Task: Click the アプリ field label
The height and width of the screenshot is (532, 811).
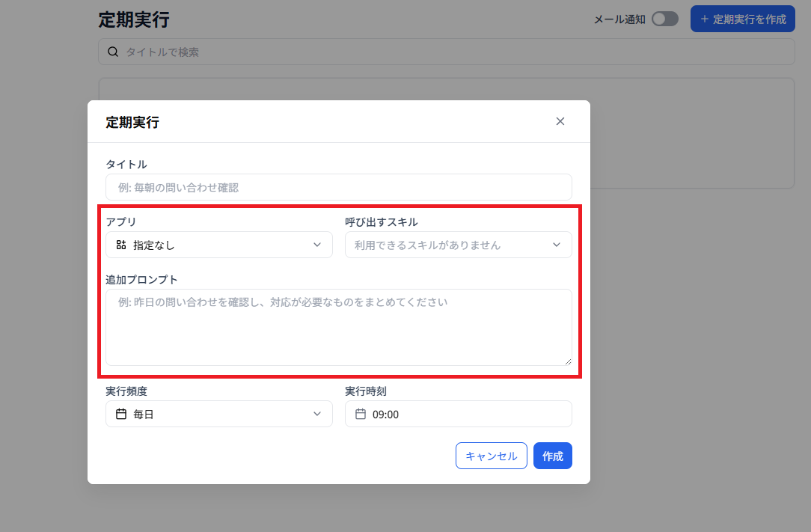Action: [x=121, y=222]
